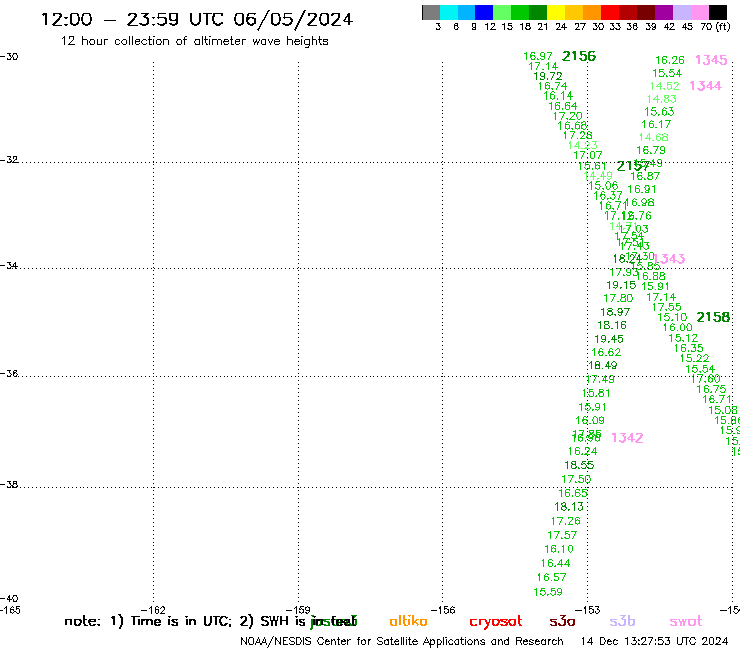Click wave height value 15.63
740x650 pixels.
(x=659, y=112)
